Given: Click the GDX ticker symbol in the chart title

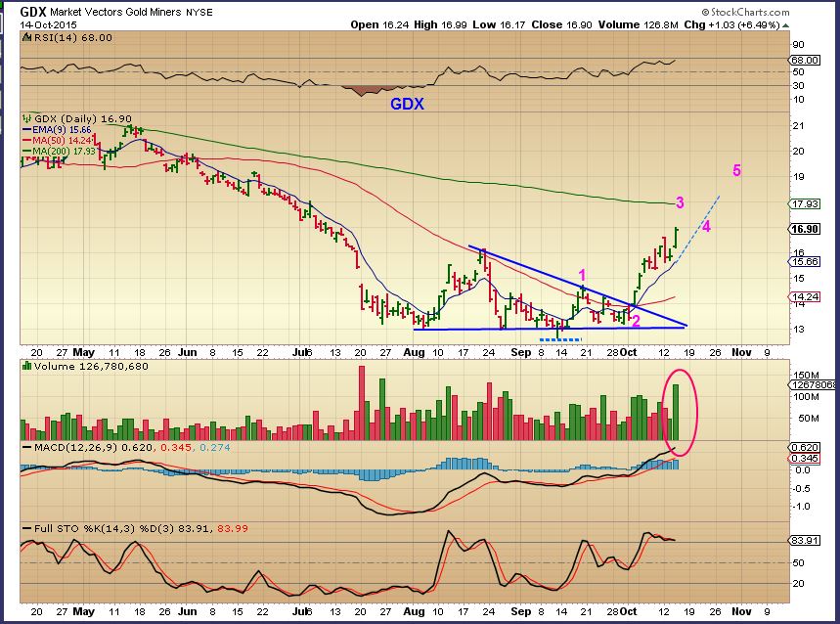Looking at the screenshot, I should pyautogui.click(x=34, y=12).
